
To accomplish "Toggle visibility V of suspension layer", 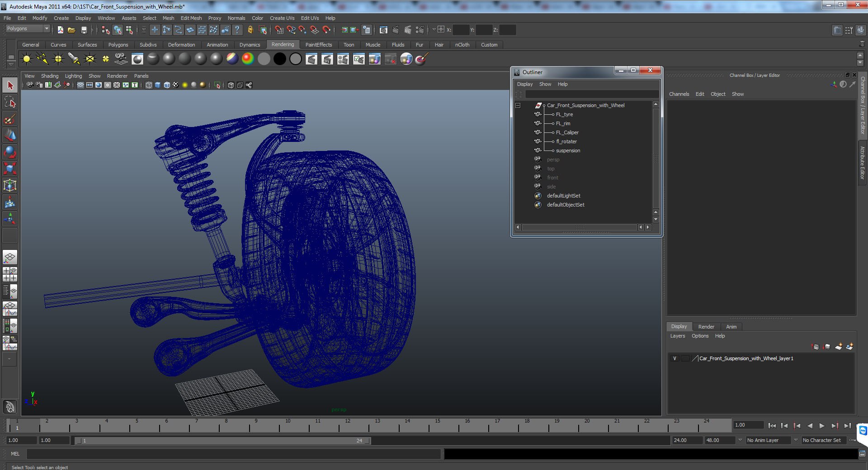I will [675, 358].
